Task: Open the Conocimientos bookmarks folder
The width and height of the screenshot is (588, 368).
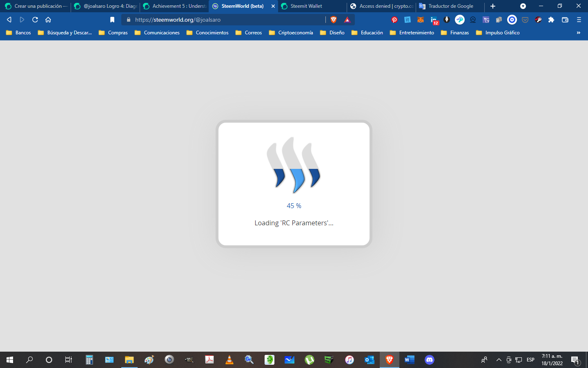Action: pyautogui.click(x=207, y=33)
